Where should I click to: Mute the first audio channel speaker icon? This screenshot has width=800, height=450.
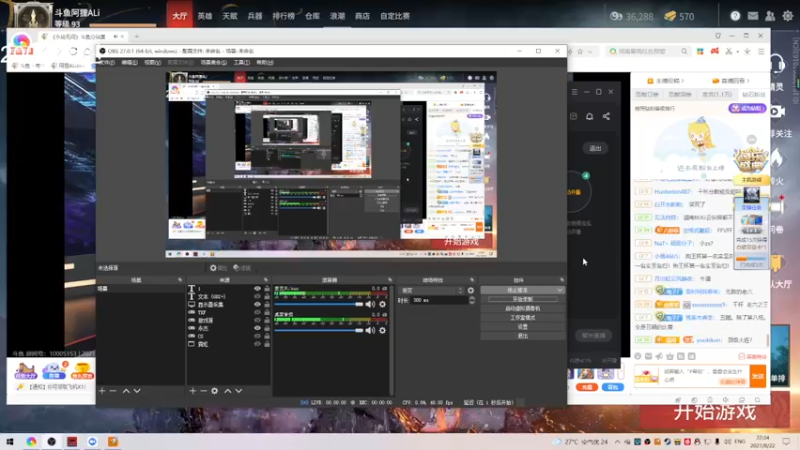[x=370, y=304]
